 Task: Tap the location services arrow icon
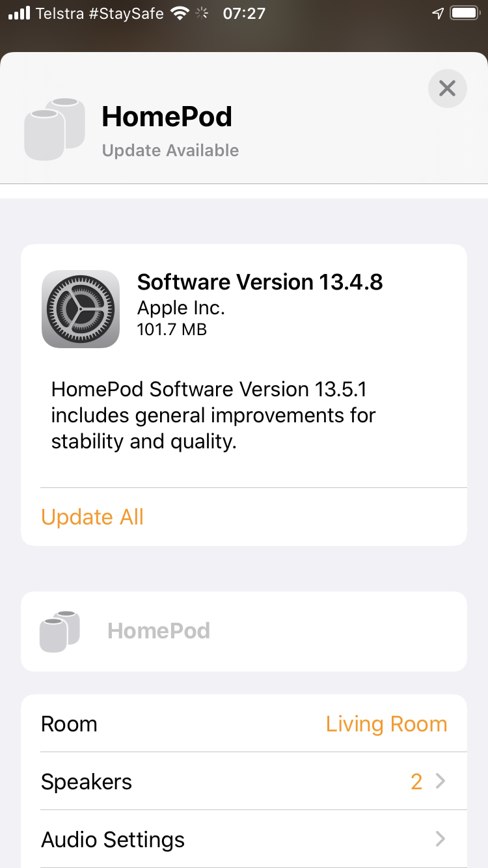pyautogui.click(x=438, y=13)
